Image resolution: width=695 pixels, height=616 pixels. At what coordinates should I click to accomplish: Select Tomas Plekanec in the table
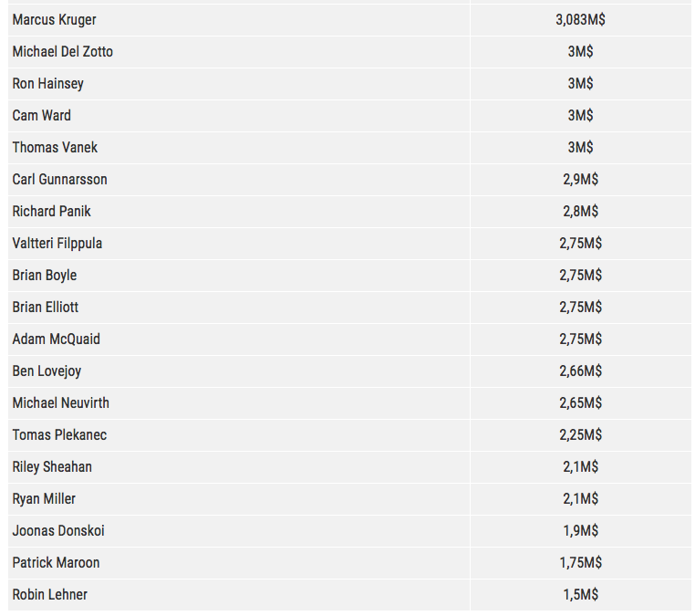pos(59,434)
